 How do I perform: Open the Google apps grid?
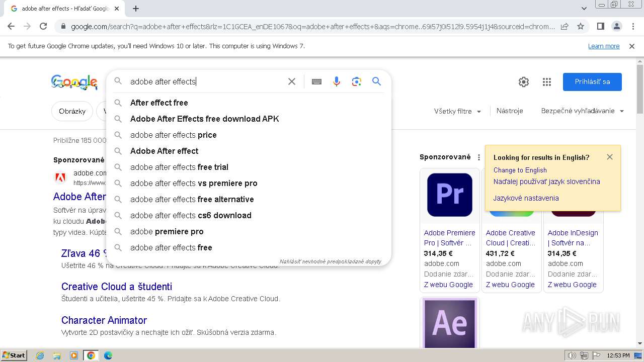(547, 82)
